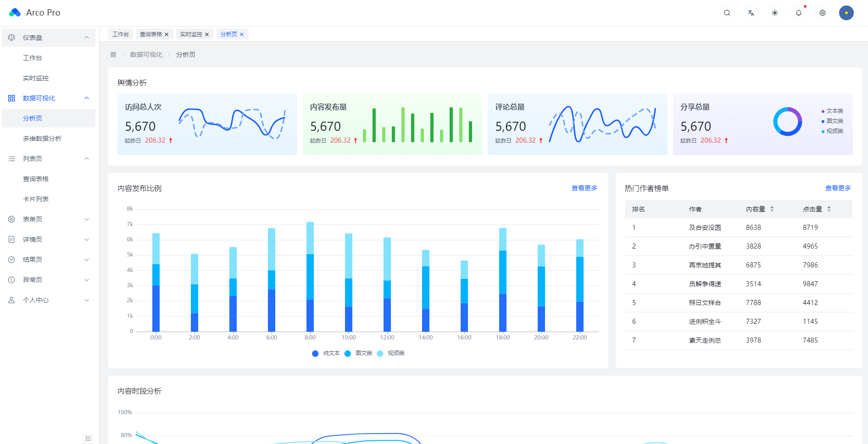Click the dashboard 仪表盘 sidebar icon
This screenshot has height=444, width=868.
coord(11,38)
